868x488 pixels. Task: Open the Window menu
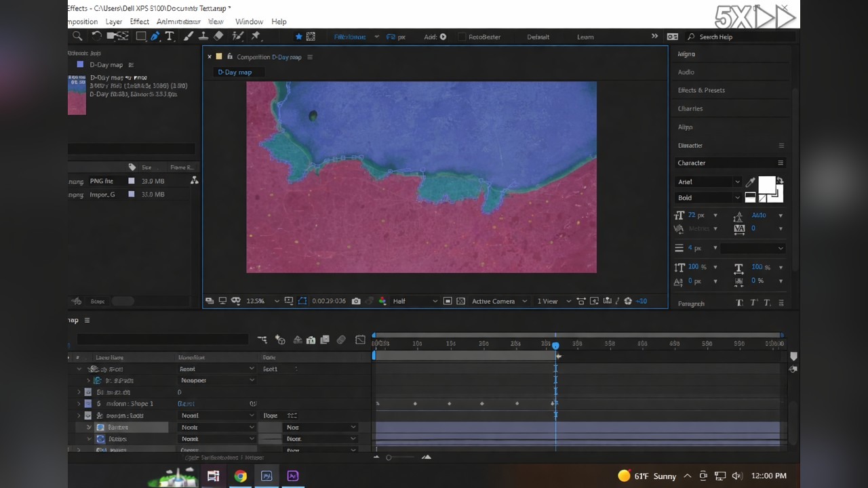249,22
